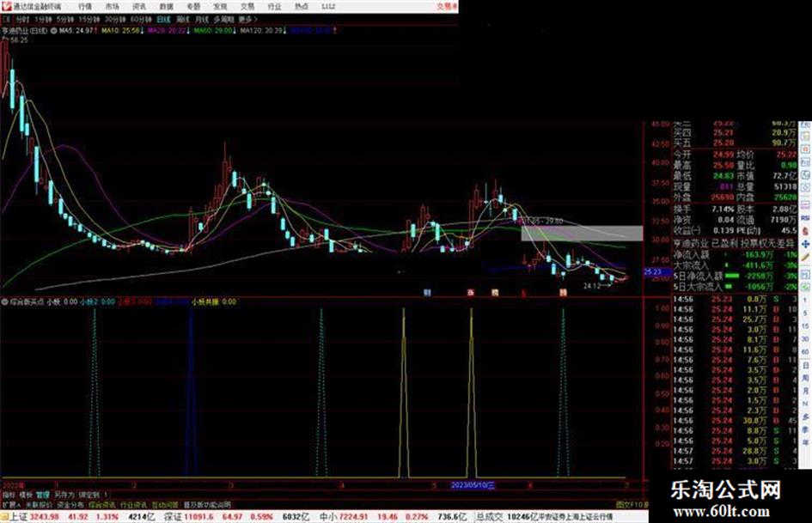Open the 数据 menu
Image resolution: width=812 pixels, height=523 pixels.
(166, 7)
